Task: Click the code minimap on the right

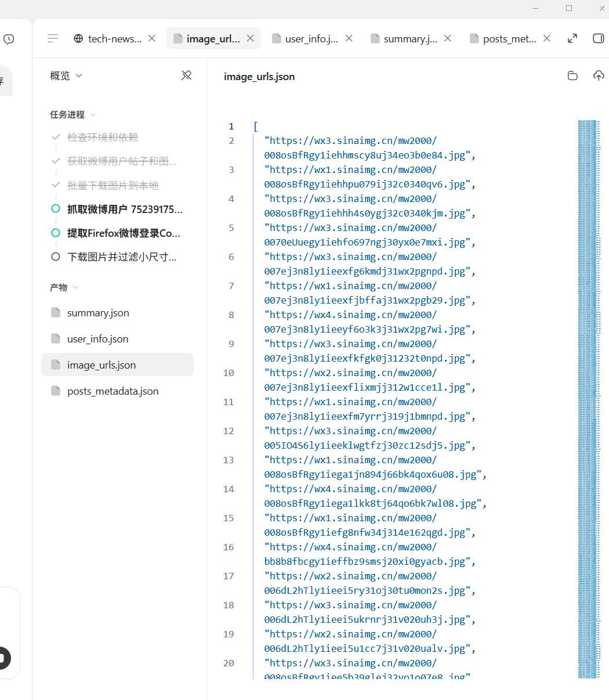Action: pyautogui.click(x=589, y=399)
